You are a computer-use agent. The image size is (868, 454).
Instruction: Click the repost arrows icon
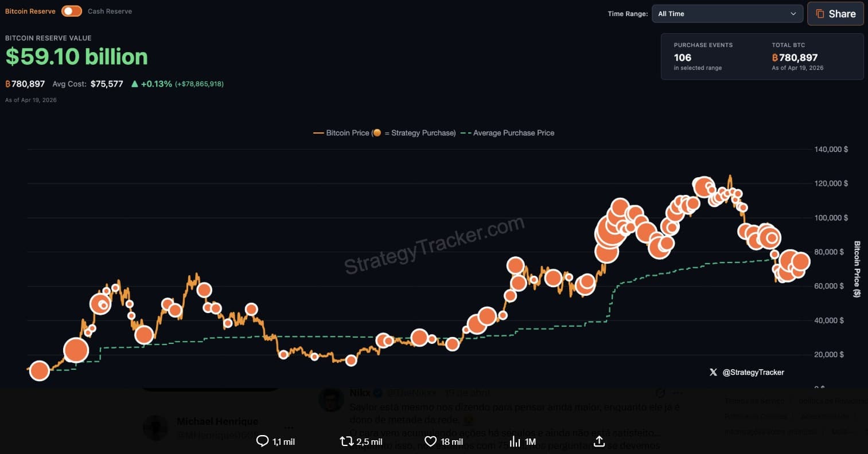pyautogui.click(x=347, y=441)
